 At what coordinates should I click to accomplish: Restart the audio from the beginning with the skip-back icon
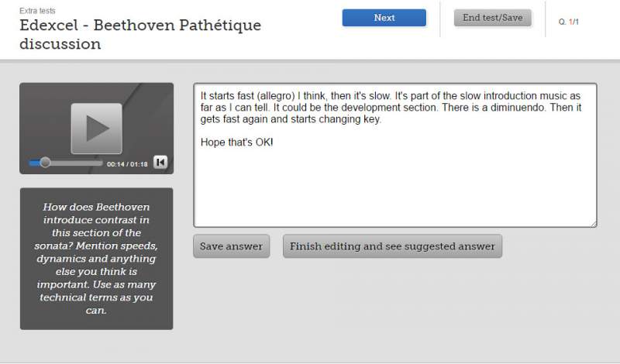click(160, 162)
